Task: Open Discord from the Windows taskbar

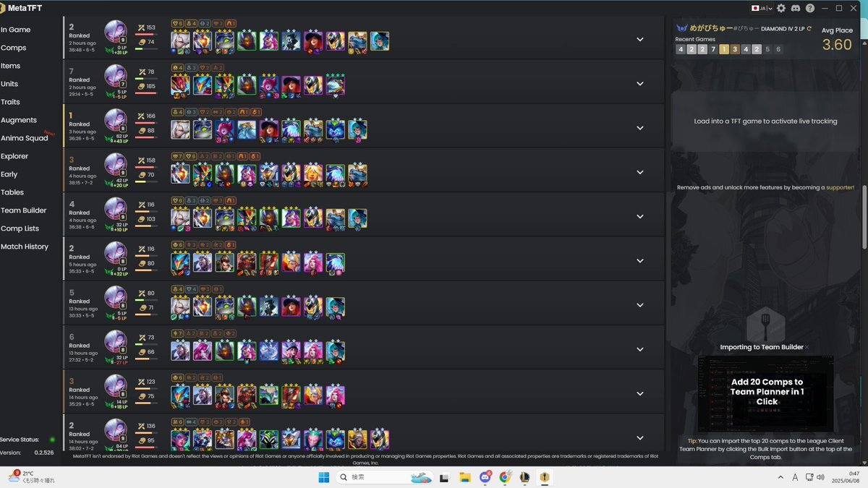Action: 485,477
